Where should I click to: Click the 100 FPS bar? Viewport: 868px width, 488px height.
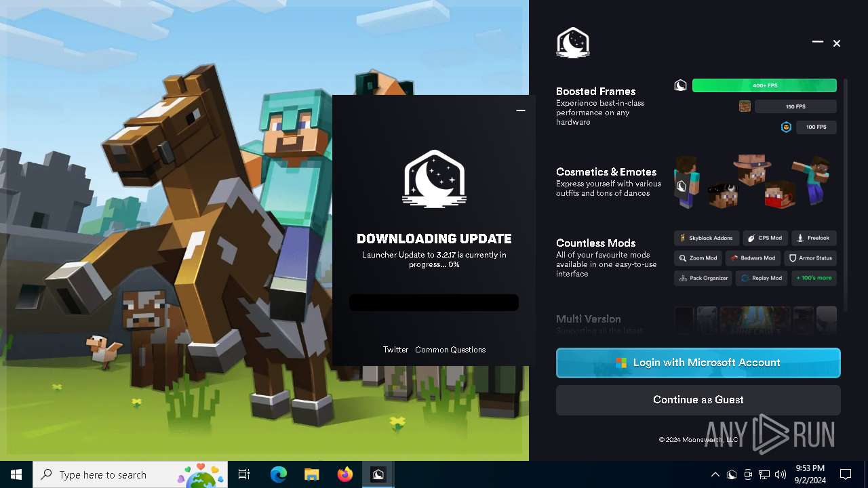[x=816, y=127]
